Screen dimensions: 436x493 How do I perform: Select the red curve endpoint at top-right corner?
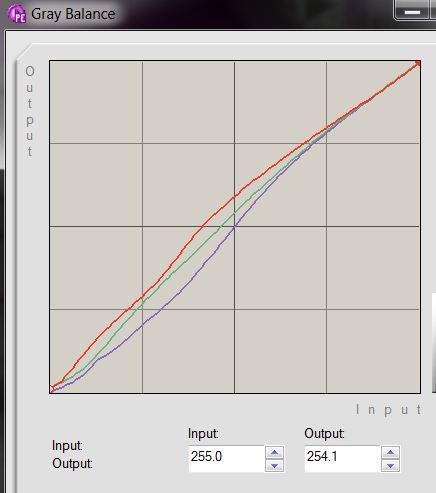418,63
